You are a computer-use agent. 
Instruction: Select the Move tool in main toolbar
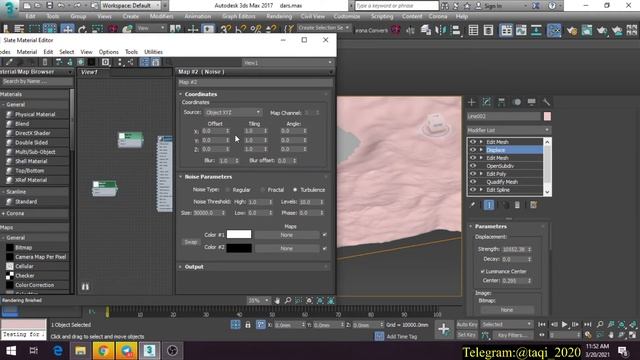67,29
